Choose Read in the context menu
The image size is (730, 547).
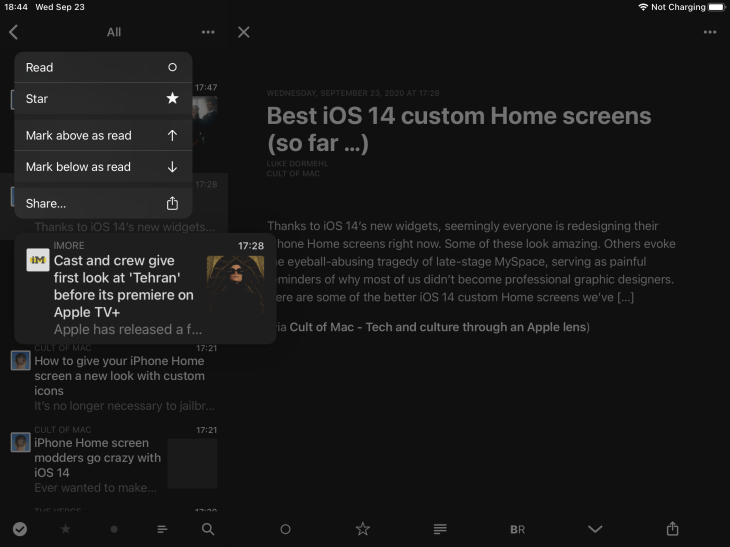click(x=103, y=68)
